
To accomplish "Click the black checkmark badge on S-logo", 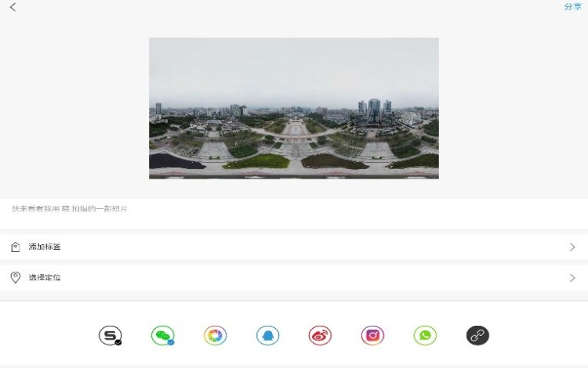I will pyautogui.click(x=118, y=342).
